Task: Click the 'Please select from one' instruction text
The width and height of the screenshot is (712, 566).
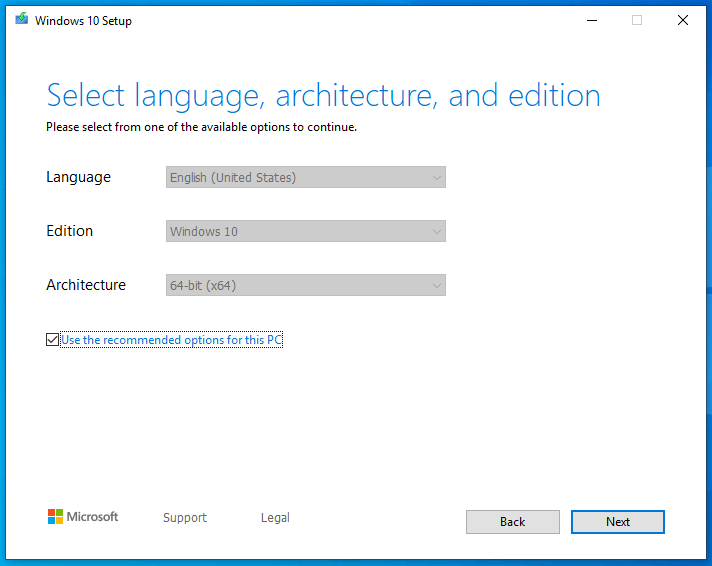Action: (201, 127)
